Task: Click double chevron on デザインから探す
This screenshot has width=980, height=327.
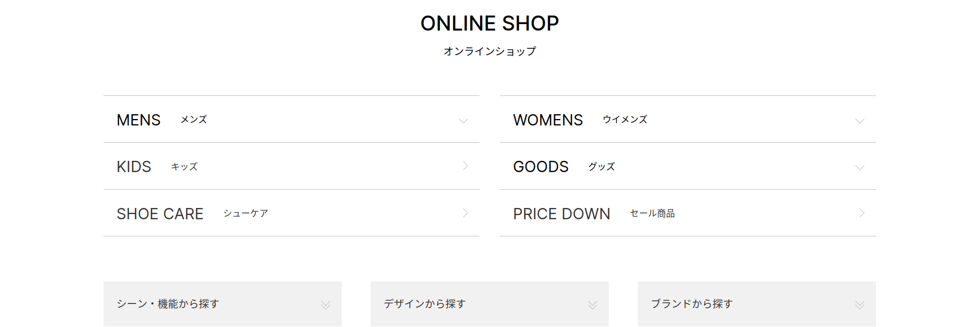Action: point(592,305)
